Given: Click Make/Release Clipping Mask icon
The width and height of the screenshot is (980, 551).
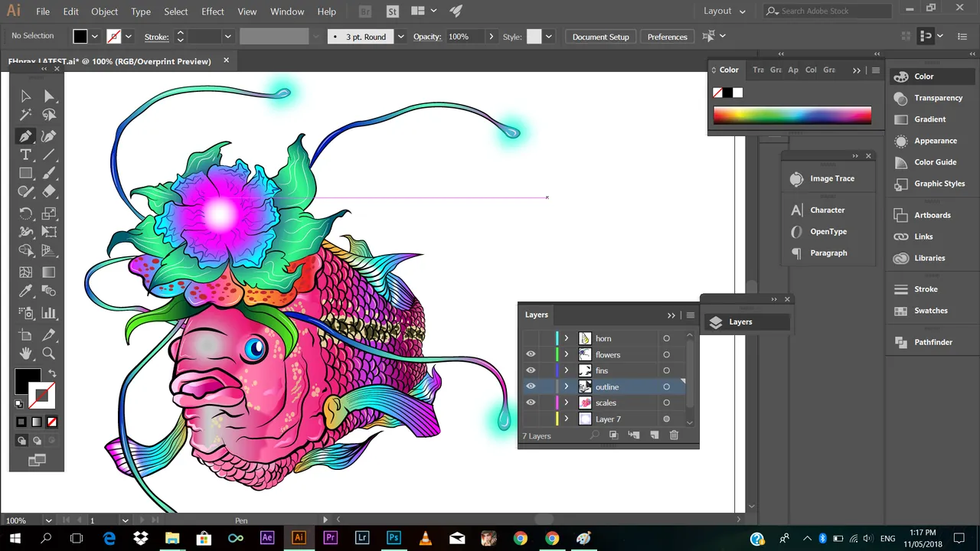Looking at the screenshot, I should click(613, 435).
